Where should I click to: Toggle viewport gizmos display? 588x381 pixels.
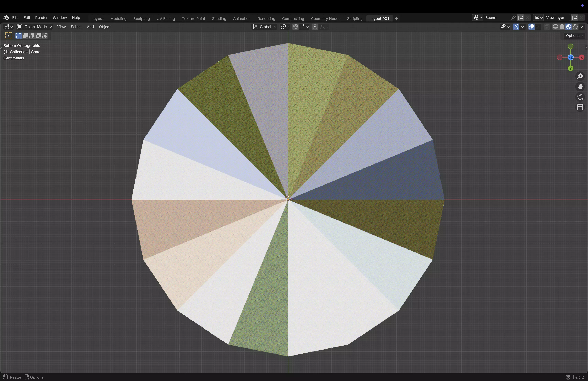516,27
